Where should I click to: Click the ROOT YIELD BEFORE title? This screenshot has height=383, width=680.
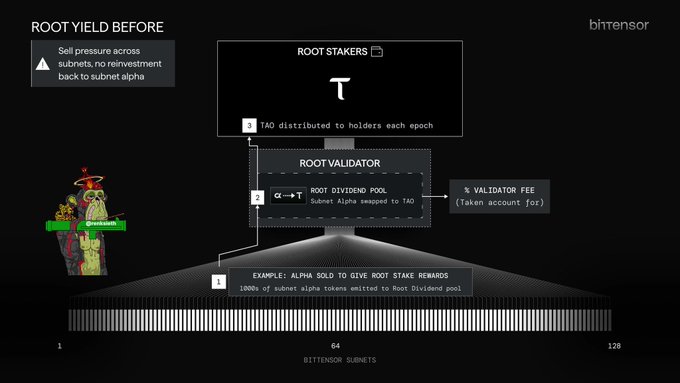pyautogui.click(x=97, y=27)
